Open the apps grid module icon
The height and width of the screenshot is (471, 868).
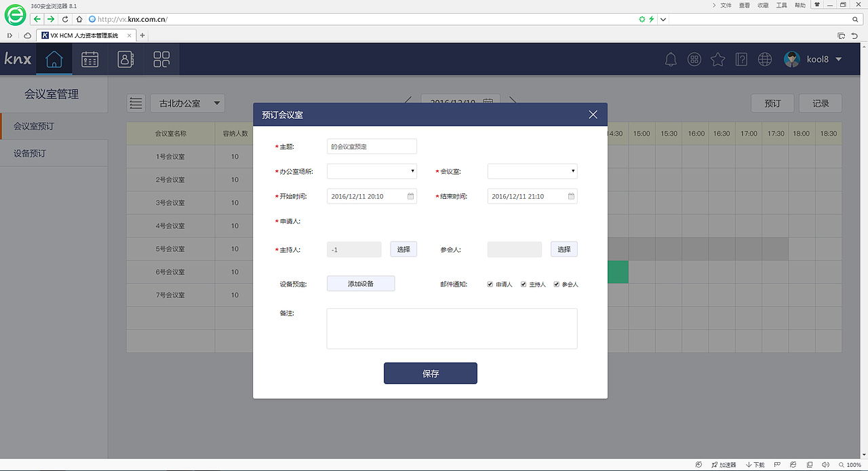pos(161,60)
